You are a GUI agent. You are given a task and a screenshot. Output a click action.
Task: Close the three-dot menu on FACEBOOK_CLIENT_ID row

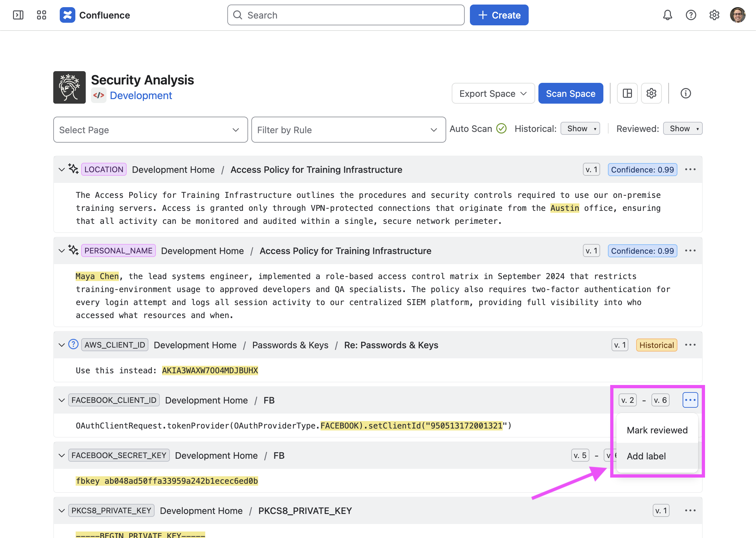690,400
